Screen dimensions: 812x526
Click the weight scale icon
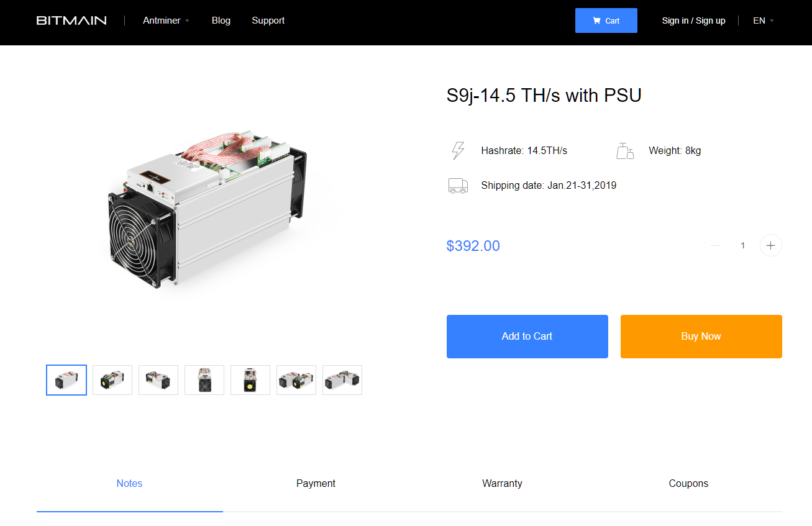click(x=625, y=150)
